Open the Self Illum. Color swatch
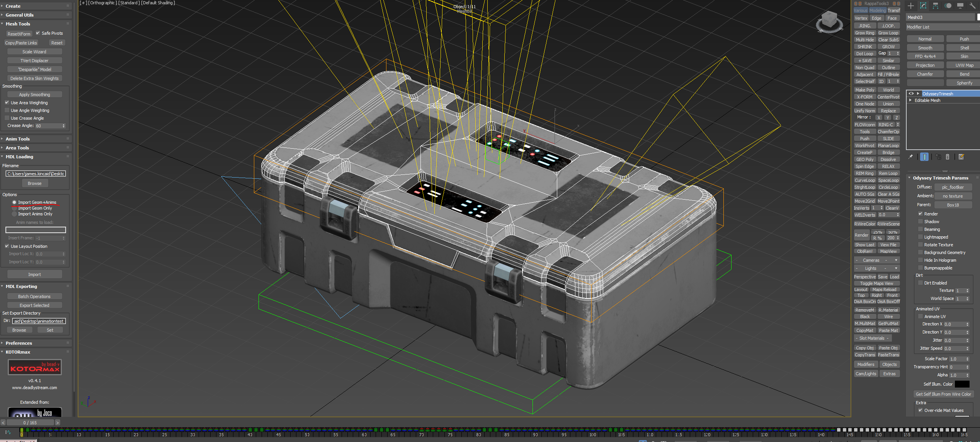Screen dimensions: 980x442 pos(962,384)
